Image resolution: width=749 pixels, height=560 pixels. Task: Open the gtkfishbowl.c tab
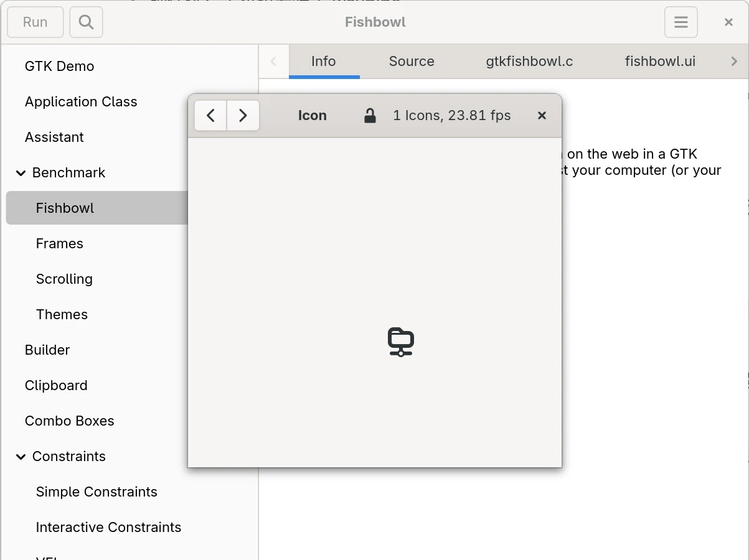click(529, 62)
